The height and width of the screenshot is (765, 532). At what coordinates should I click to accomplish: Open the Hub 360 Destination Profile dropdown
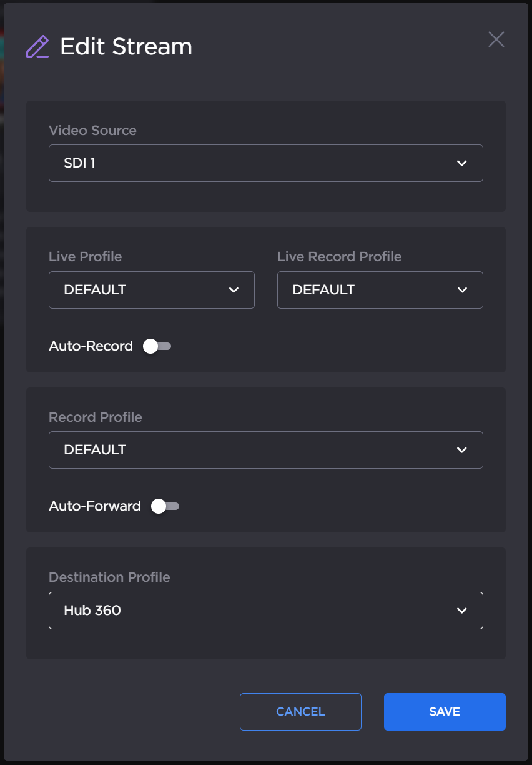(x=265, y=611)
